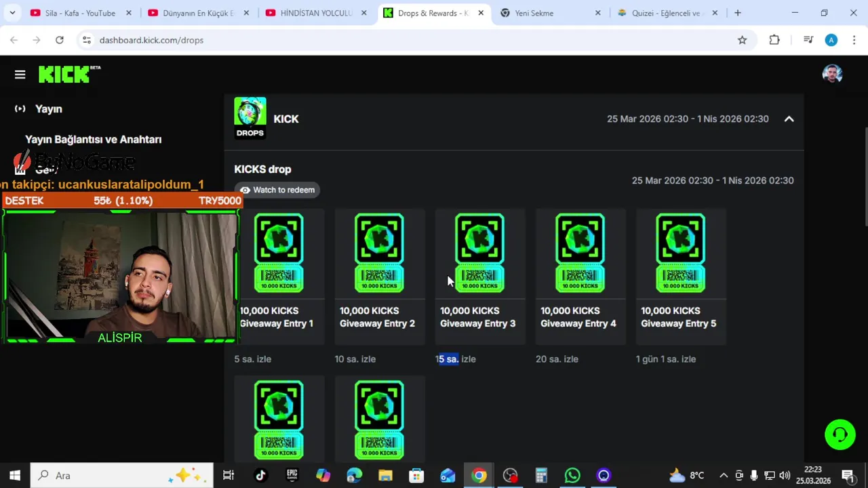Open Chrome media controls icon
This screenshot has width=868, height=488.
(808, 40)
